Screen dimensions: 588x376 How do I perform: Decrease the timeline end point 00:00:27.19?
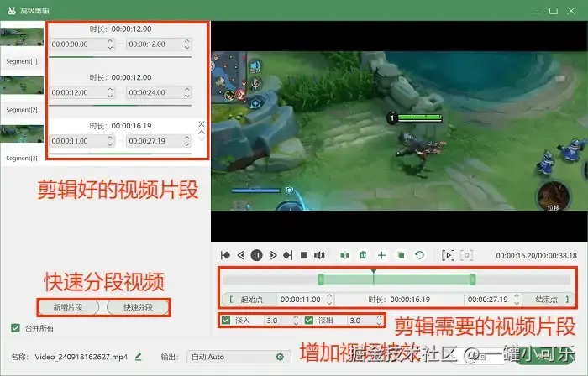[517, 303]
